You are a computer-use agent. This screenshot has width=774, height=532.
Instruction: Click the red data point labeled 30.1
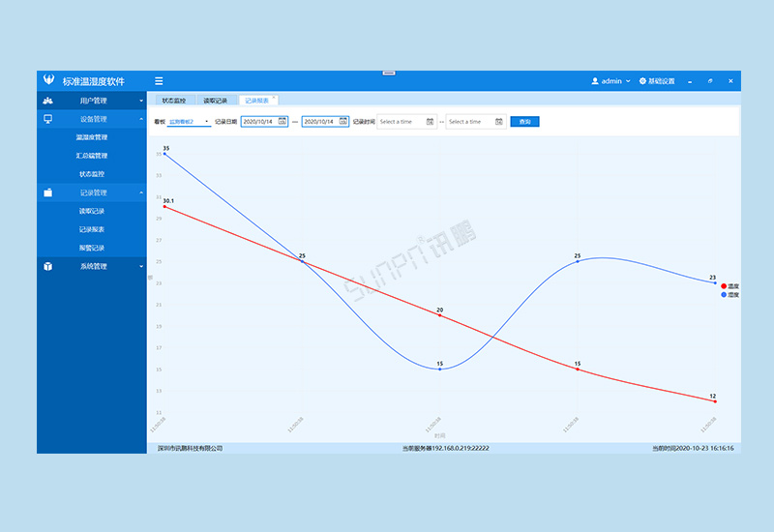coord(164,206)
